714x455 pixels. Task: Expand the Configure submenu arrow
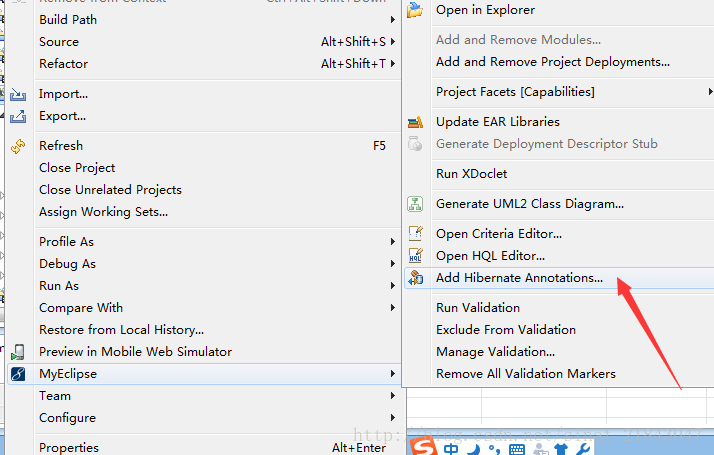(x=393, y=418)
